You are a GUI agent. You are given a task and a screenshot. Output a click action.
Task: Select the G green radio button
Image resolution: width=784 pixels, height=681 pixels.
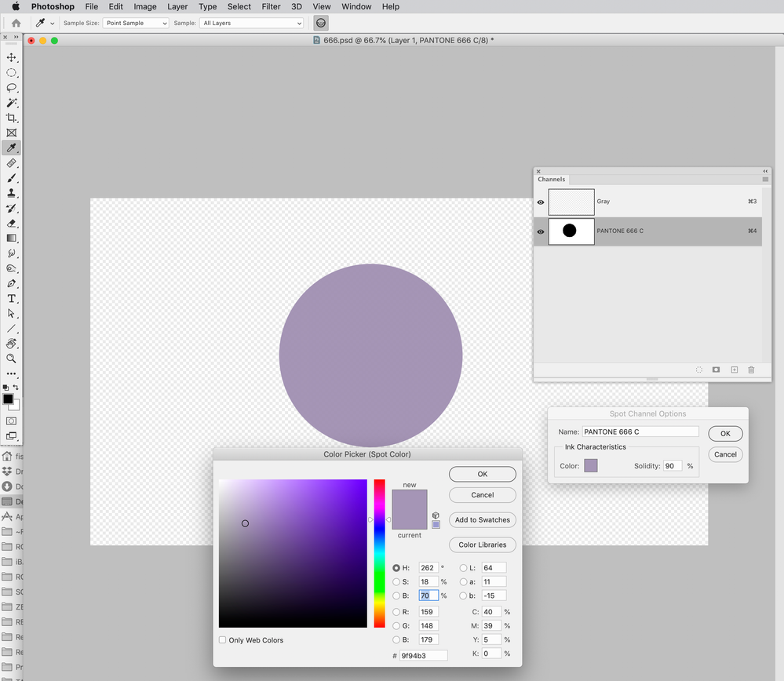tap(396, 626)
